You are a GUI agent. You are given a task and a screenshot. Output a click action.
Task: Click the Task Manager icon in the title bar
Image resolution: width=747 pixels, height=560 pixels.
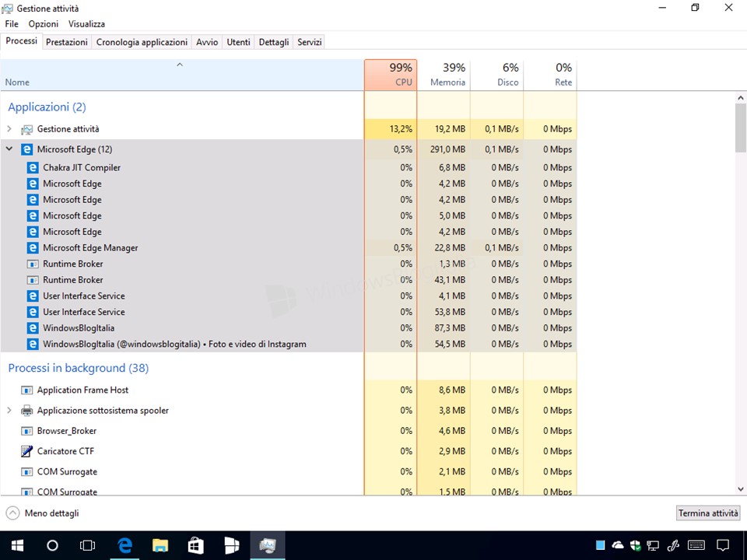tap(7, 8)
